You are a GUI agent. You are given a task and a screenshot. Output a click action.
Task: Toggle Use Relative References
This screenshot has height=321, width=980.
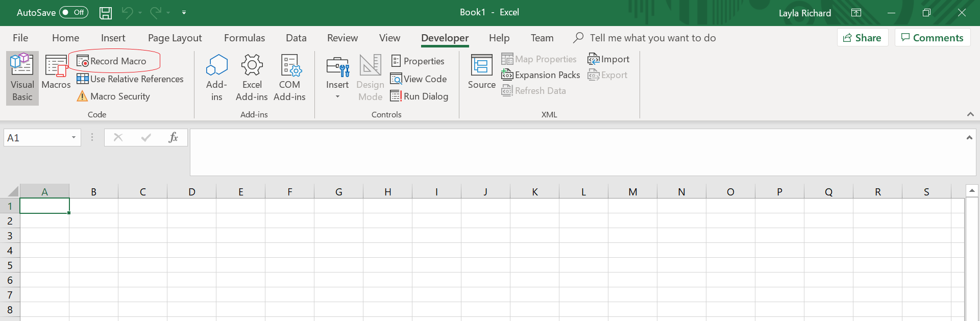[130, 79]
